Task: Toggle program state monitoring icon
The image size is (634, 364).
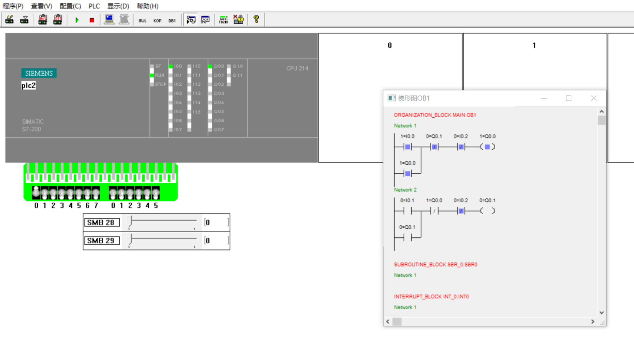Action: [191, 19]
